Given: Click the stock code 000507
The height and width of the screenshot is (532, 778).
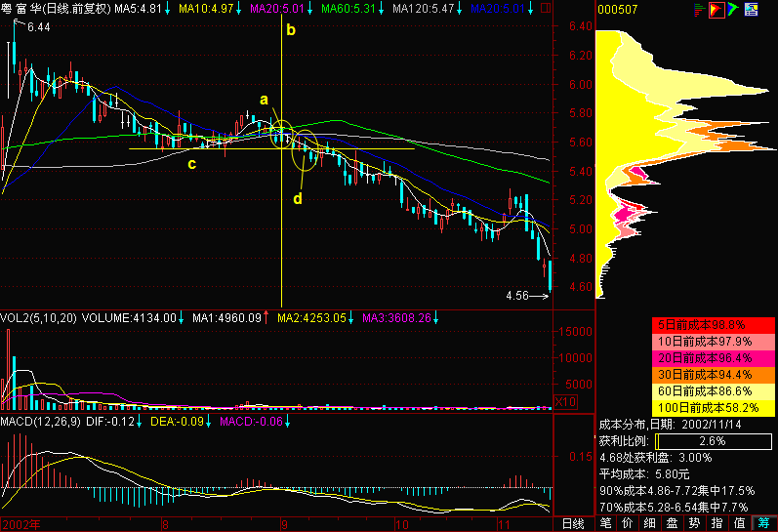Looking at the screenshot, I should click(617, 10).
